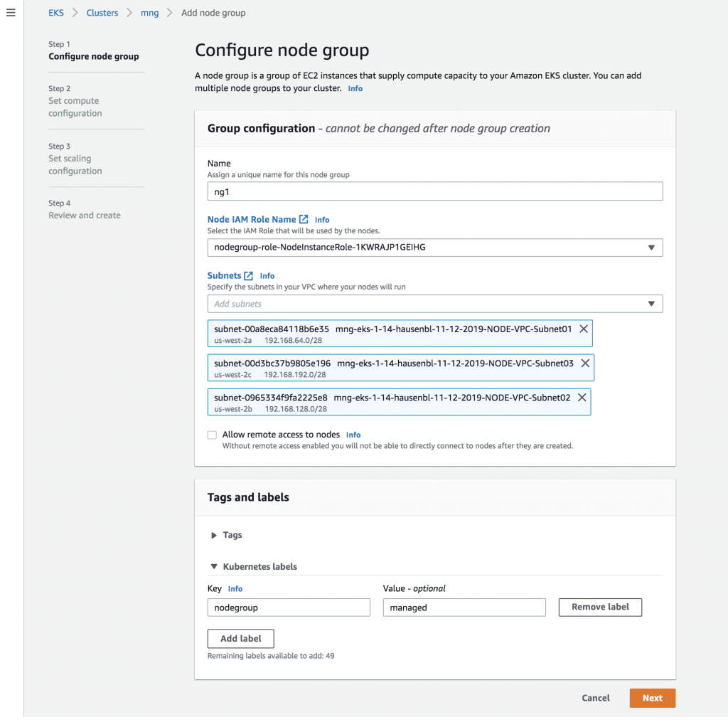This screenshot has width=728, height=722.
Task: Remove subnet NODE-VPC-Subnet03 with its X icon
Action: (x=586, y=363)
